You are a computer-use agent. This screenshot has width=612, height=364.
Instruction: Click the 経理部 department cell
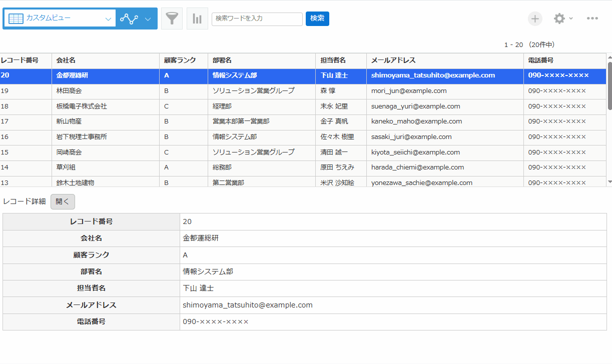coord(262,107)
